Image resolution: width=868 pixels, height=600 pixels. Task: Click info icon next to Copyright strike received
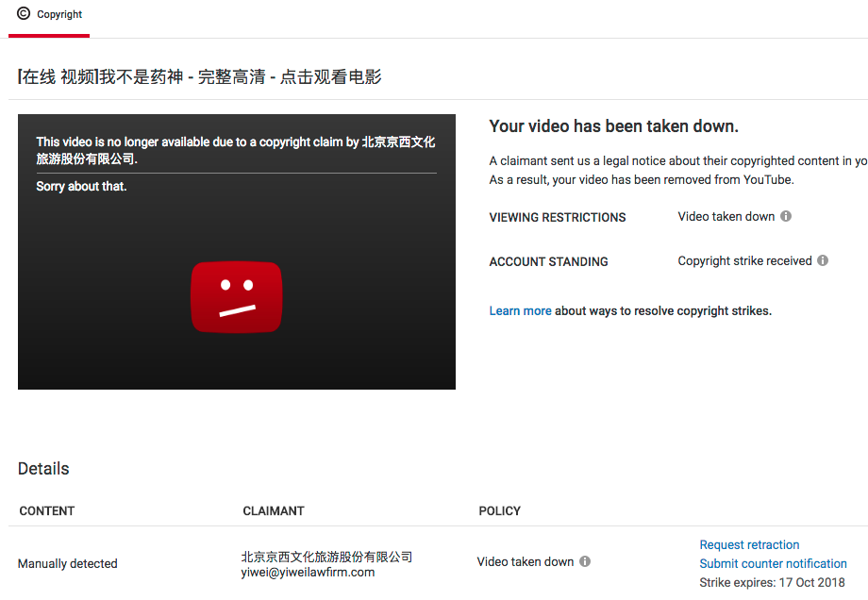823,261
